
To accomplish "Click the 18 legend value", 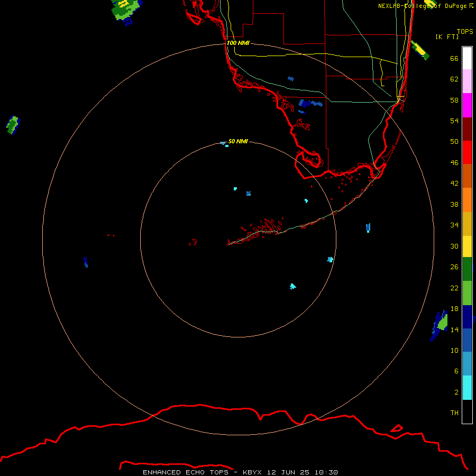I will [x=454, y=309].
